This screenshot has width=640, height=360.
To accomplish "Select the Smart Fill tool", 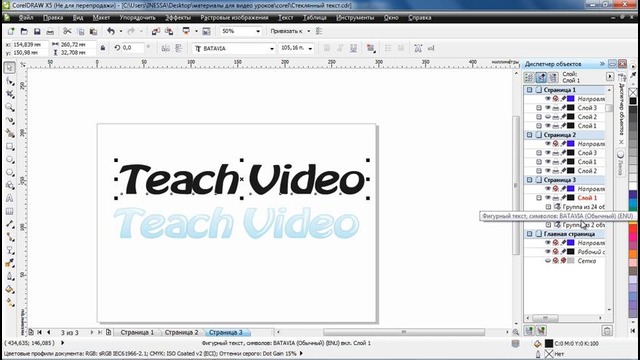I will tap(10, 133).
